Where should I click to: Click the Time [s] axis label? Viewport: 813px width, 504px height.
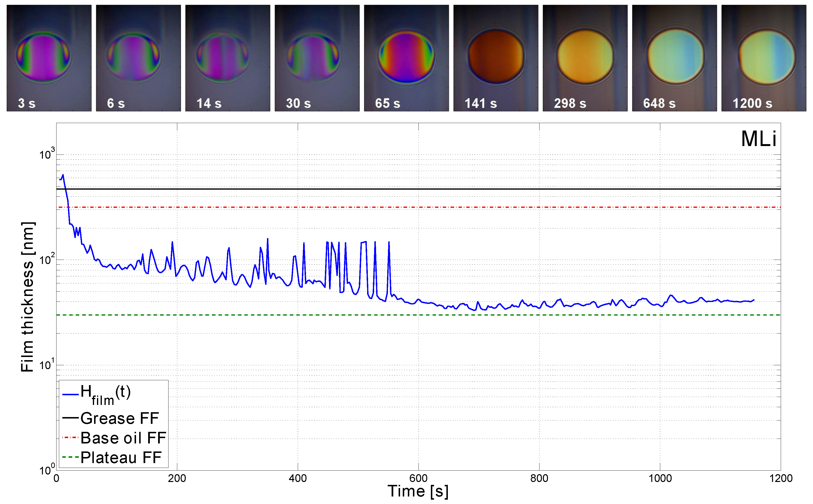click(418, 491)
